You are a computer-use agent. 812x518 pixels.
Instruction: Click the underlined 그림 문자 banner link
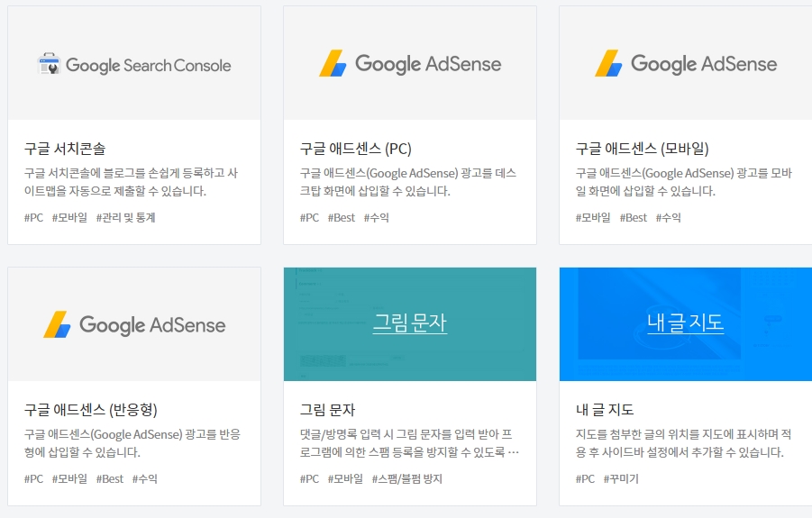point(410,323)
